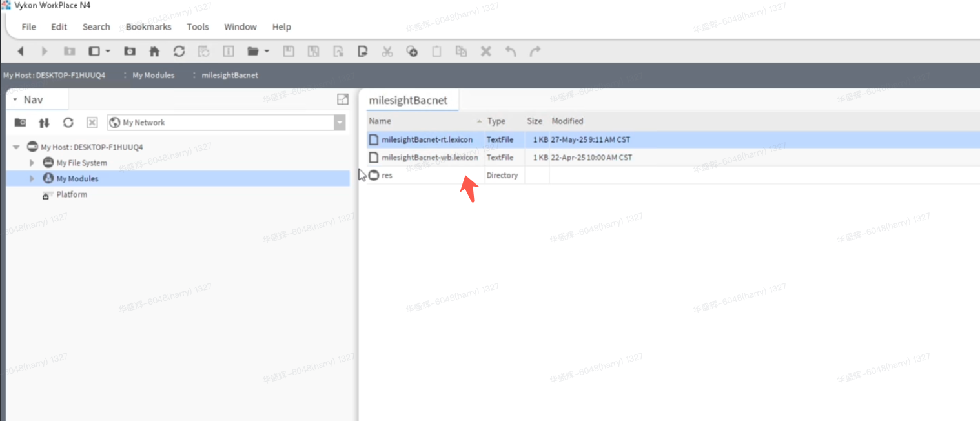Click the Cut scissors icon
The height and width of the screenshot is (421, 980).
tap(387, 52)
